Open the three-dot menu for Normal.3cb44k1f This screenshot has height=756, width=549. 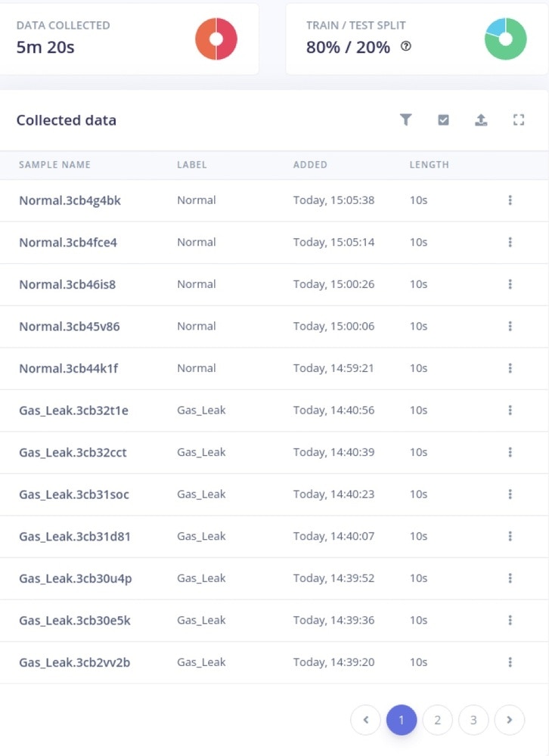510,368
